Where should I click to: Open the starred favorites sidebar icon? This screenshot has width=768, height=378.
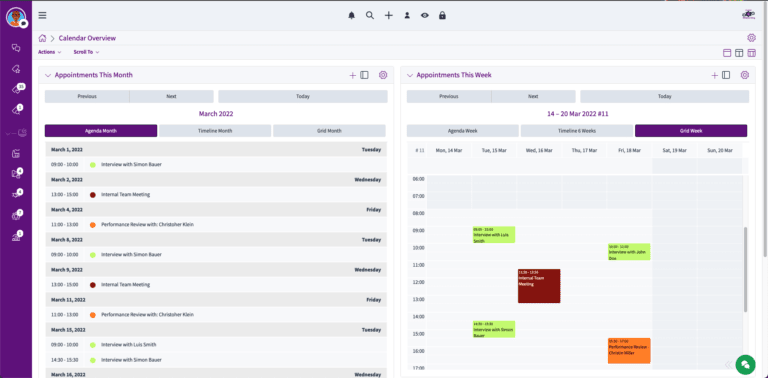pyautogui.click(x=16, y=69)
